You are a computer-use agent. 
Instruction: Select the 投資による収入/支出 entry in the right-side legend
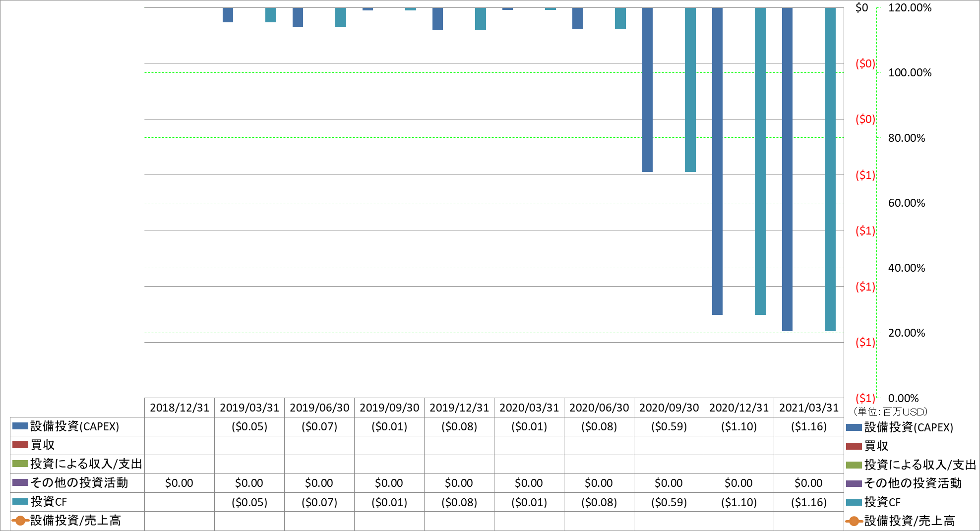(911, 465)
